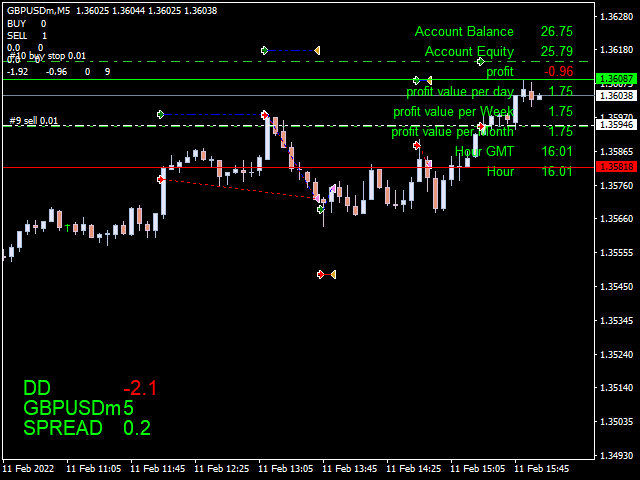Screen dimensions: 640x480
Task: Click 1.35450 on the price scale
Action: [616, 287]
